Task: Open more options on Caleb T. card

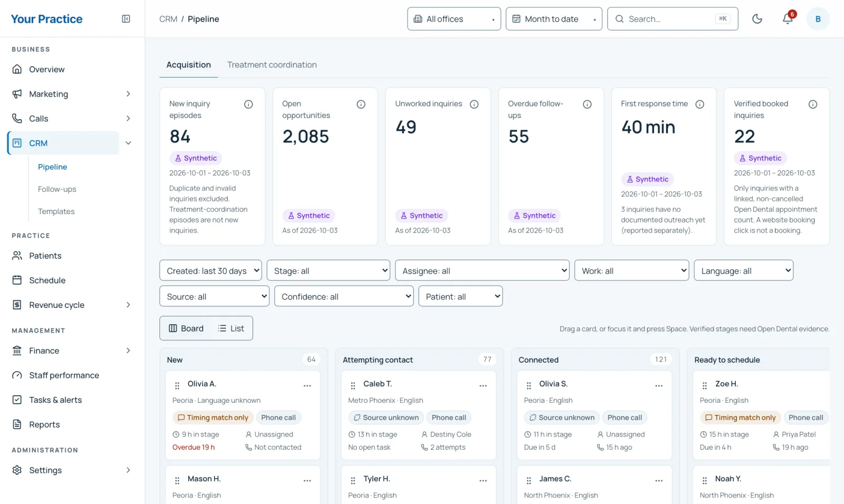Action: tap(483, 386)
